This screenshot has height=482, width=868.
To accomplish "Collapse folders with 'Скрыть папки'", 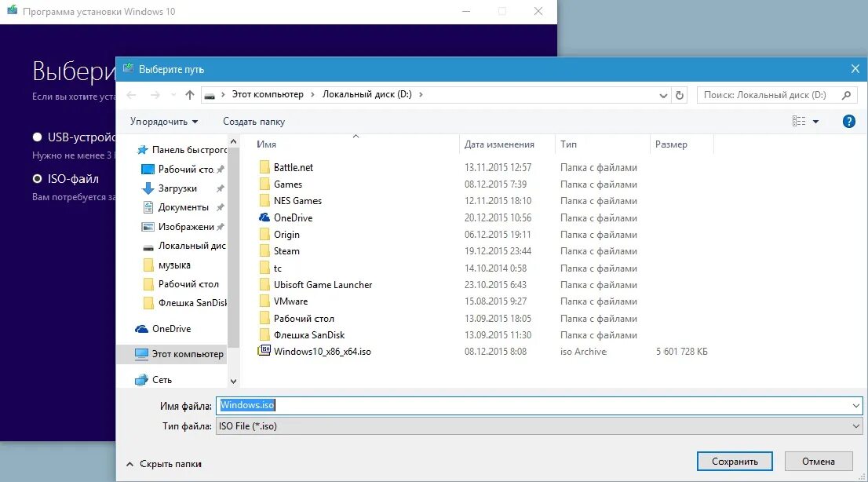I will (164, 464).
